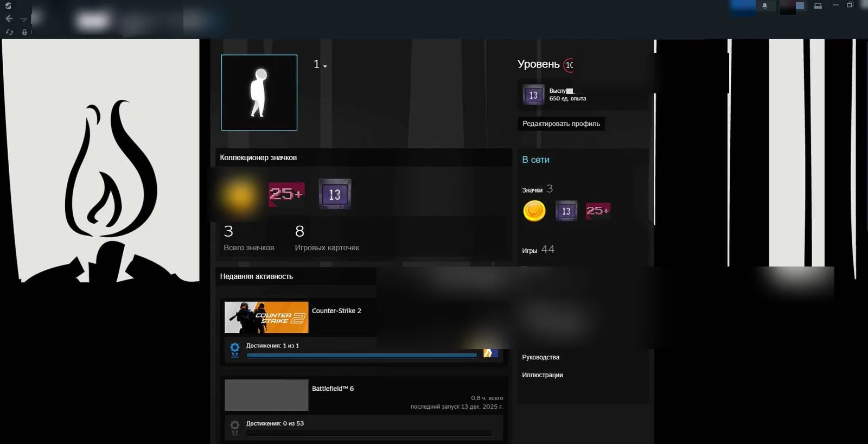Image resolution: width=868 pixels, height=444 pixels.
Task: Click the Достижения: 1 из 1 text
Action: [272, 346]
